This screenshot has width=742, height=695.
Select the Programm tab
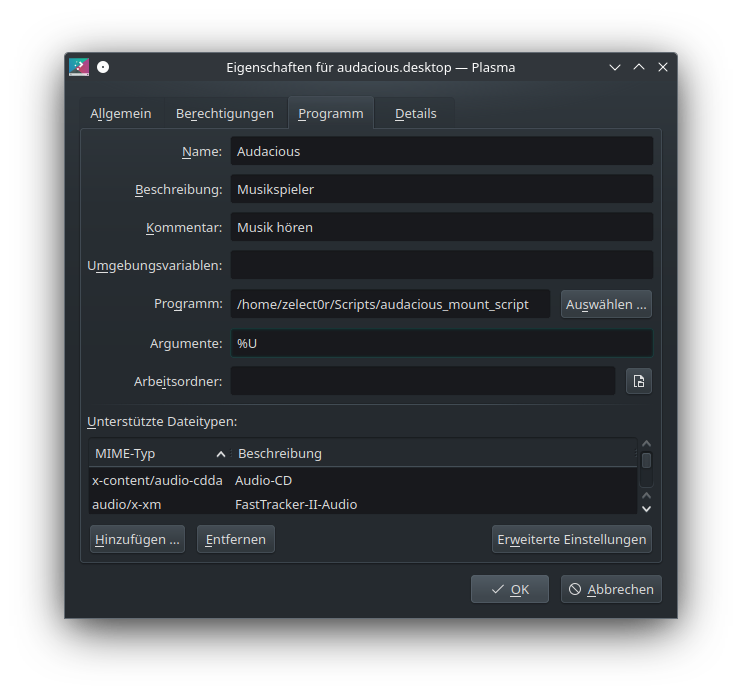pyautogui.click(x=331, y=113)
